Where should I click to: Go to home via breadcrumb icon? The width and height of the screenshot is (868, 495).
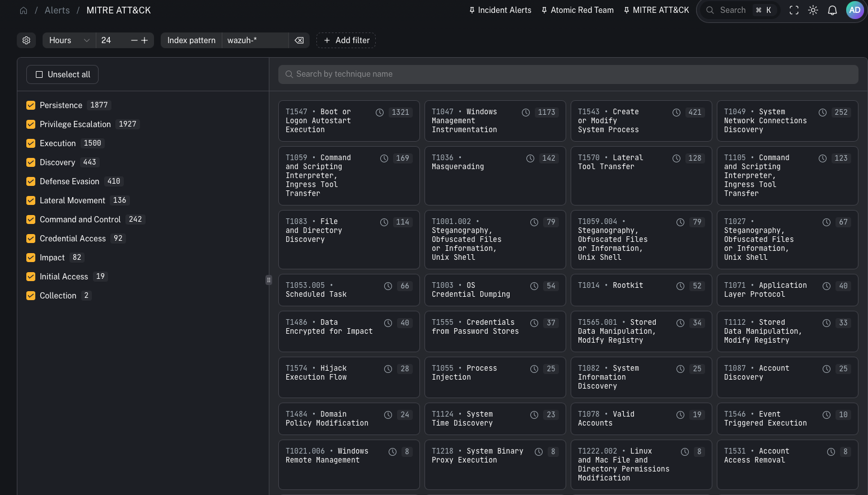[x=24, y=10]
